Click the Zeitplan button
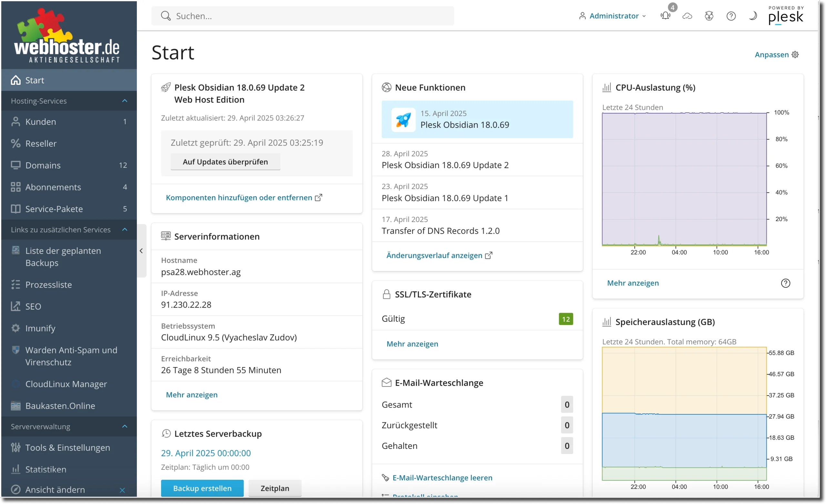The image size is (826, 504). [275, 488]
